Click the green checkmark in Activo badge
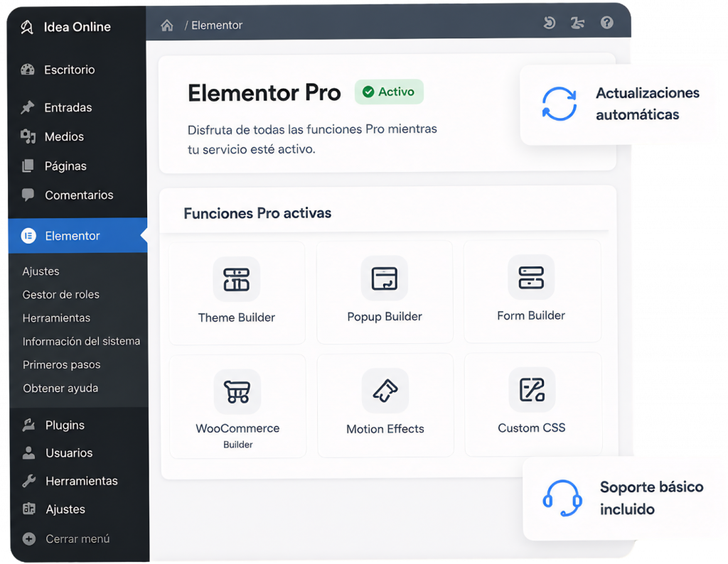 click(368, 92)
